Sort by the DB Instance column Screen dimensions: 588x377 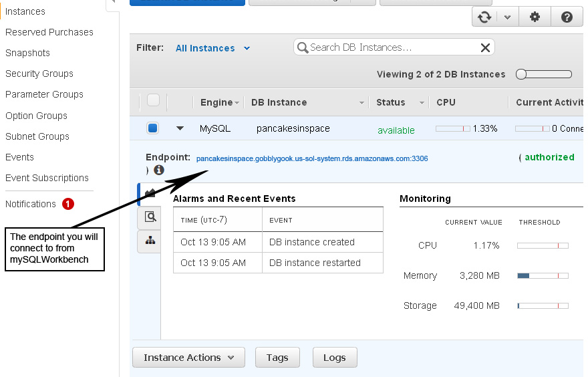307,102
